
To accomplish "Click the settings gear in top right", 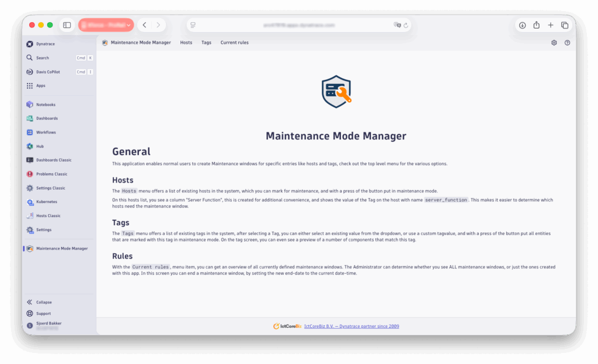I will pyautogui.click(x=554, y=43).
